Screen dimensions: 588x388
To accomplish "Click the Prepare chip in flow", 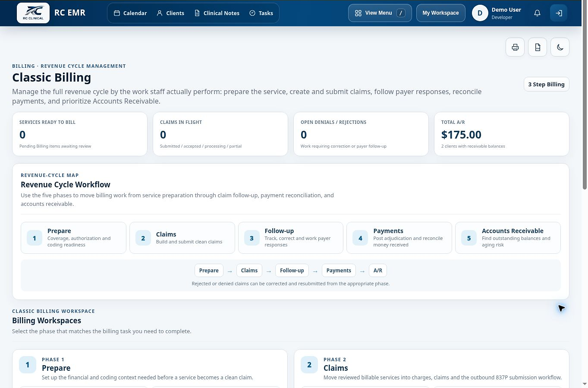I will tap(209, 271).
